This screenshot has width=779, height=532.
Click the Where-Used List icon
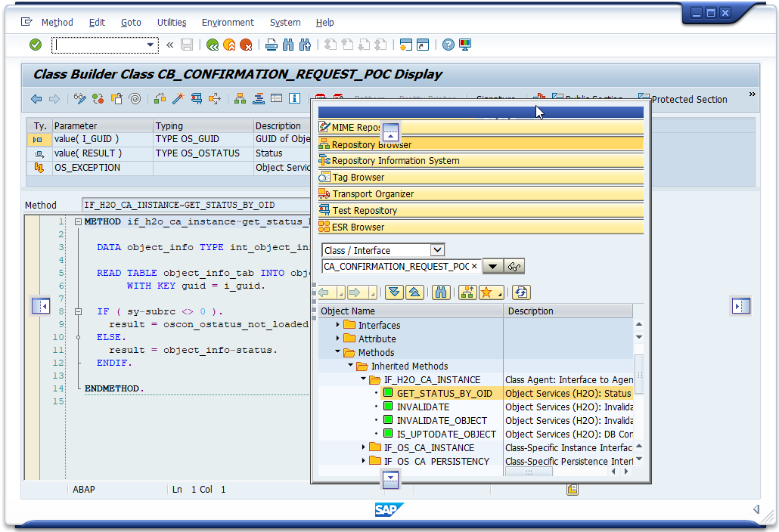(215, 99)
